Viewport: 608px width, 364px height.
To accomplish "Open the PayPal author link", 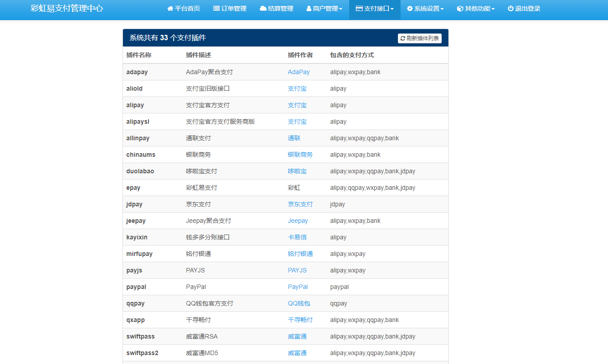I will [298, 287].
